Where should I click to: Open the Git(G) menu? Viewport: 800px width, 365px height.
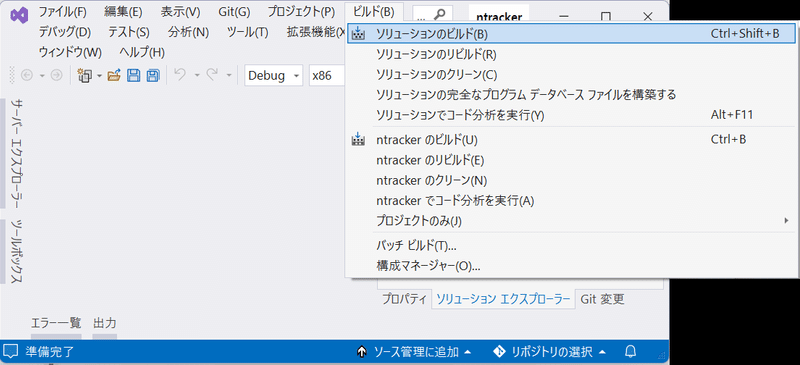234,11
